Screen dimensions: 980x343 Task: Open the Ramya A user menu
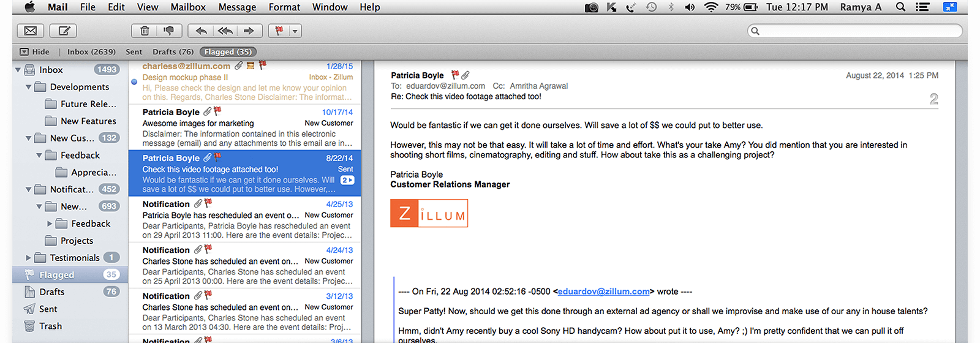point(861,7)
